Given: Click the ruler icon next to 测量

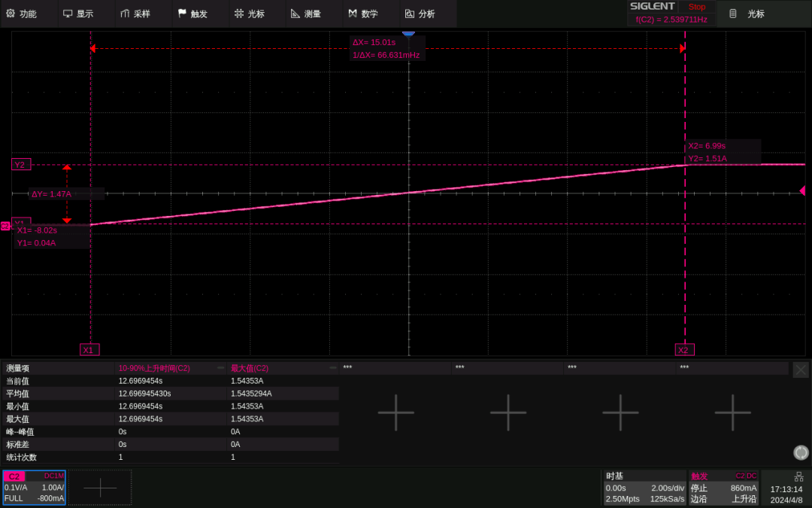Looking at the screenshot, I should pos(295,14).
